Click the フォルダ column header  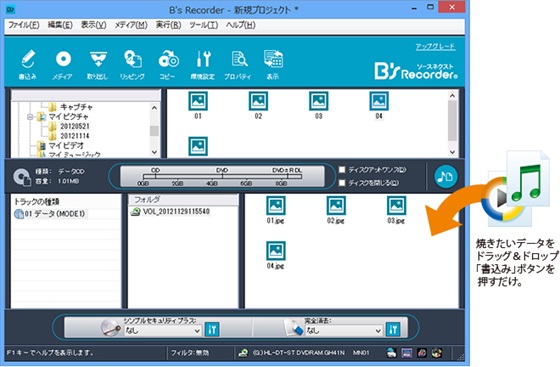tap(183, 200)
